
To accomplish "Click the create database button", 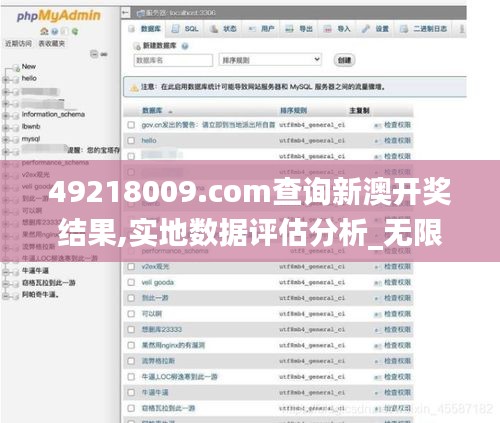I will (344, 60).
